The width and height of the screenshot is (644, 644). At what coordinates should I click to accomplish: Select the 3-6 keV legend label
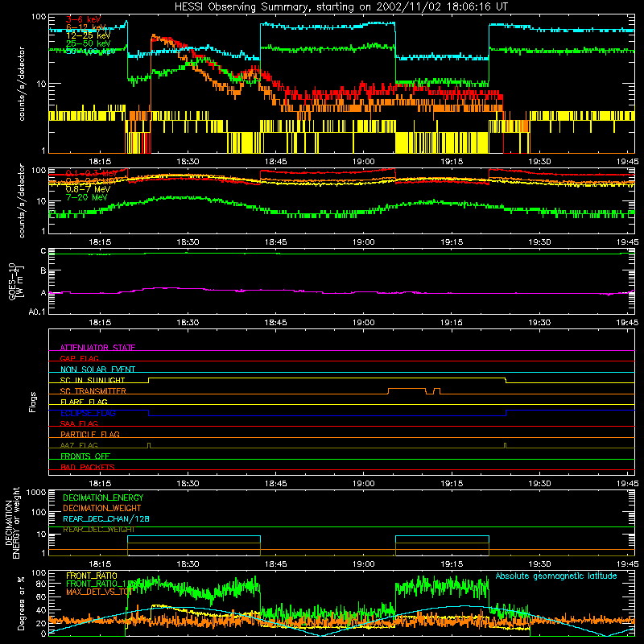(x=83, y=19)
